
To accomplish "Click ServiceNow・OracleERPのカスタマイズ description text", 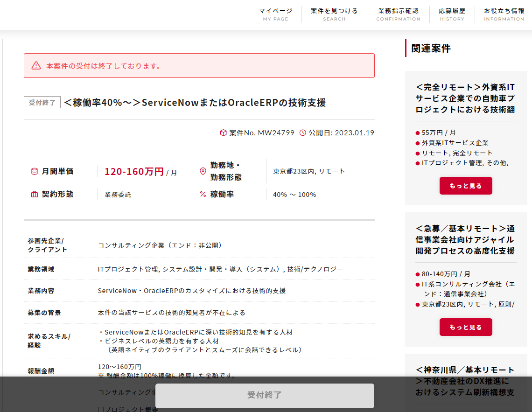I will (x=192, y=291).
